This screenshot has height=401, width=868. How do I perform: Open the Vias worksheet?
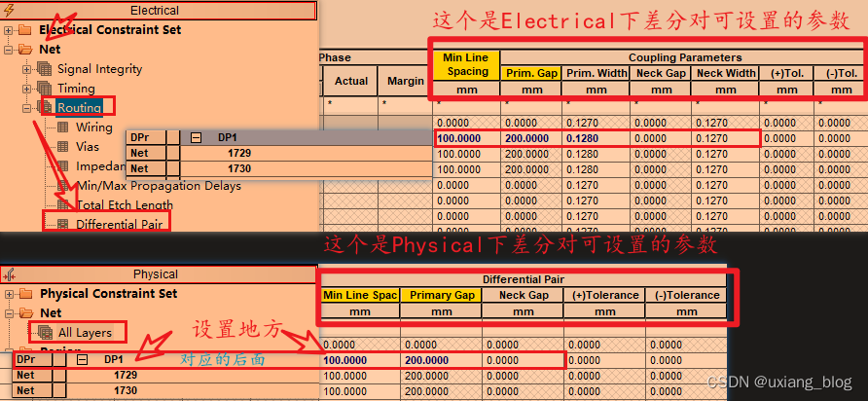[x=88, y=147]
